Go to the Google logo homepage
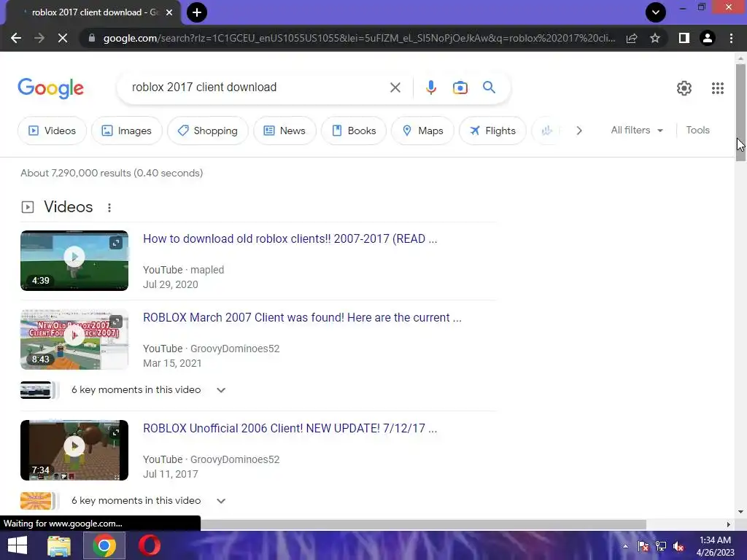This screenshot has width=747, height=560. click(x=50, y=88)
